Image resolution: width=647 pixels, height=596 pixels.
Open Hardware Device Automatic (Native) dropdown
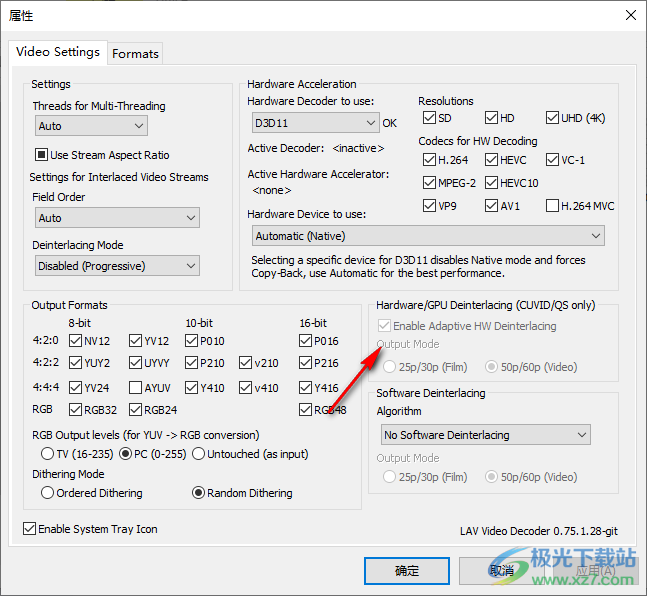click(x=428, y=236)
